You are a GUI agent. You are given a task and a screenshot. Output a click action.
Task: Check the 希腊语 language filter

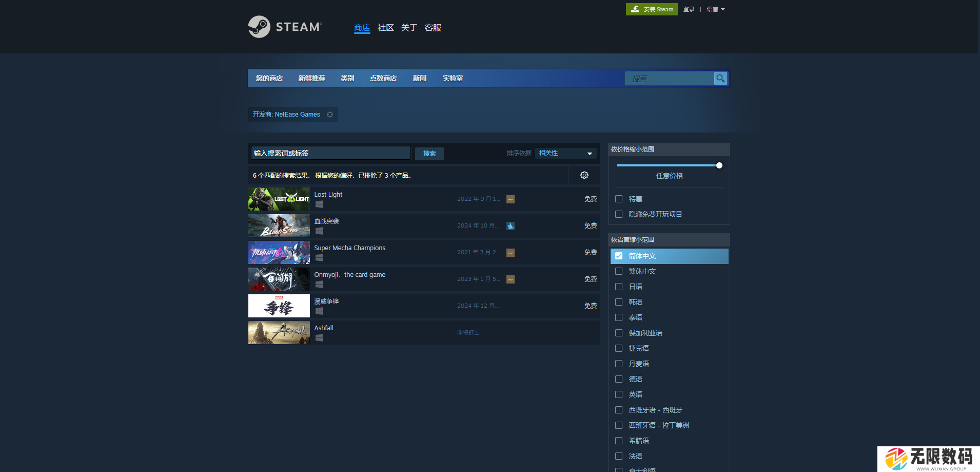(x=619, y=441)
